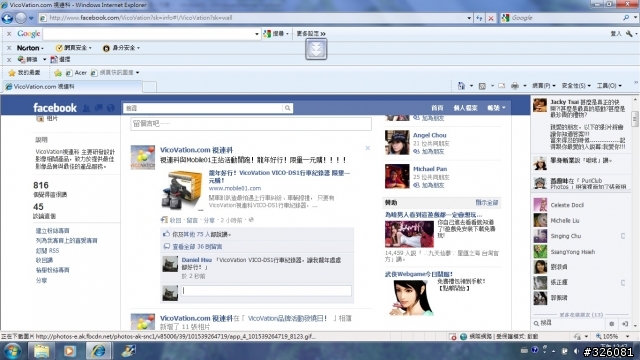Open the Norton dropdown menu
This screenshot has width=640, height=360.
point(29,48)
